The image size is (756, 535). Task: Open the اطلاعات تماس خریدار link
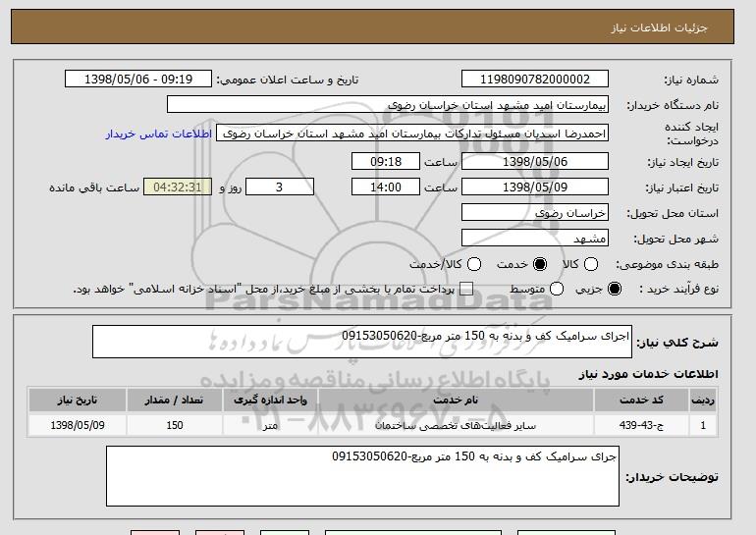[x=159, y=134]
